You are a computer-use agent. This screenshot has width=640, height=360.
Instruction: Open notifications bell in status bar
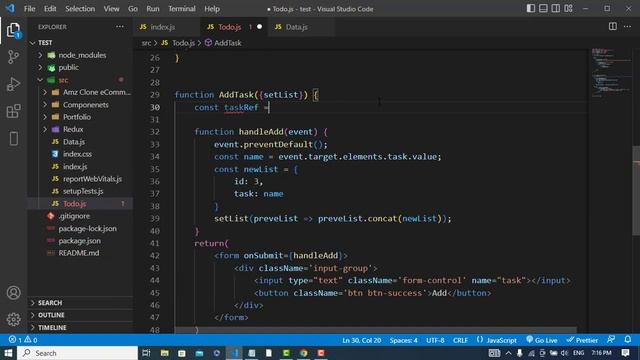628,340
